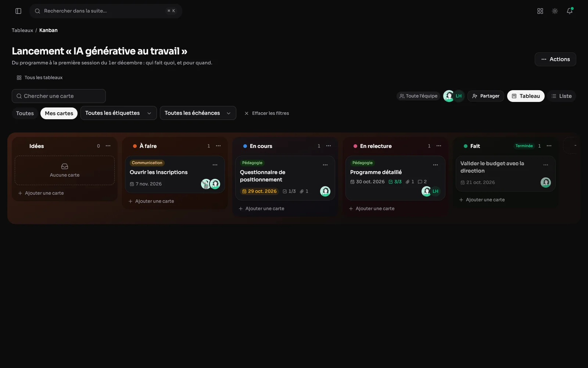Open options for Questionnaire de positionnement card
The width and height of the screenshot is (588, 368).
pos(325,165)
